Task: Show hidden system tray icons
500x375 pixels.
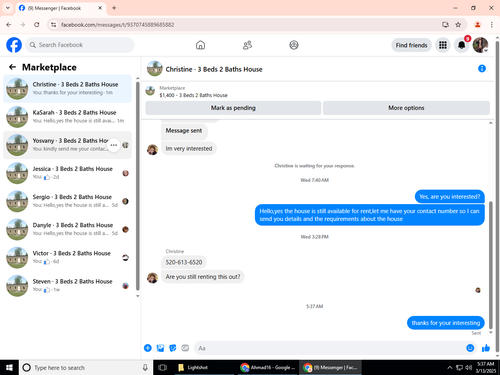Action: pos(449,367)
